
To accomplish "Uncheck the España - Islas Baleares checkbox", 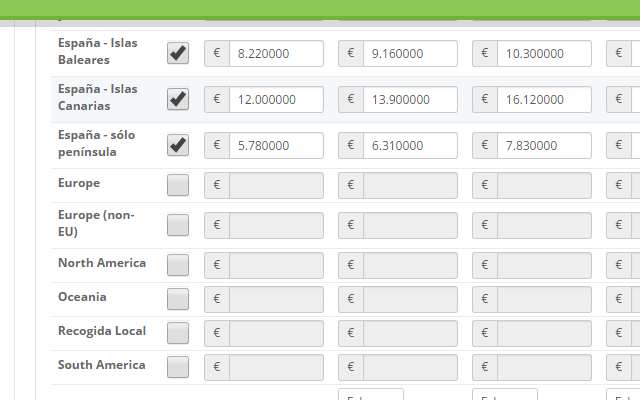I will pyautogui.click(x=178, y=53).
